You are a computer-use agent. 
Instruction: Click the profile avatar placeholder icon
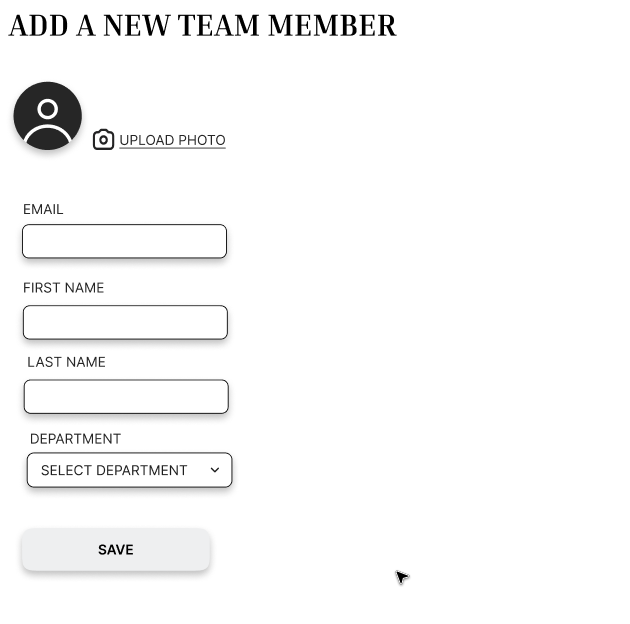pyautogui.click(x=47, y=116)
